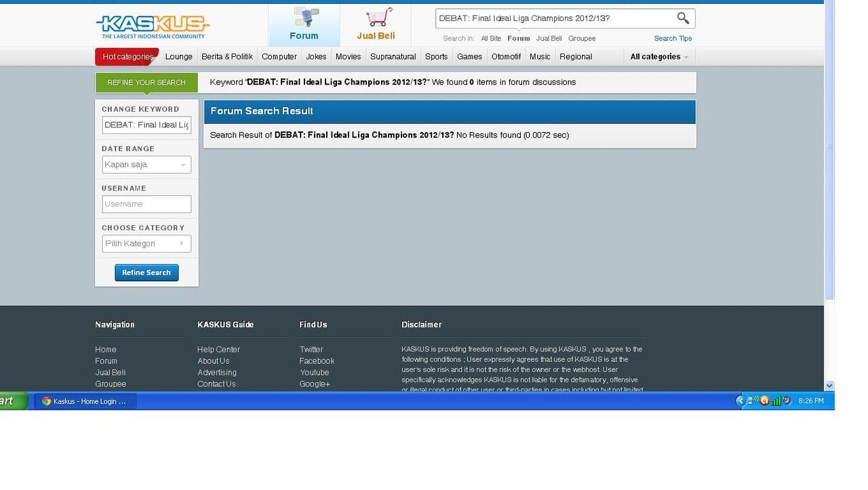Click the 'No Results found (0.0072 sec)' text
The image size is (868, 490).
coord(513,136)
